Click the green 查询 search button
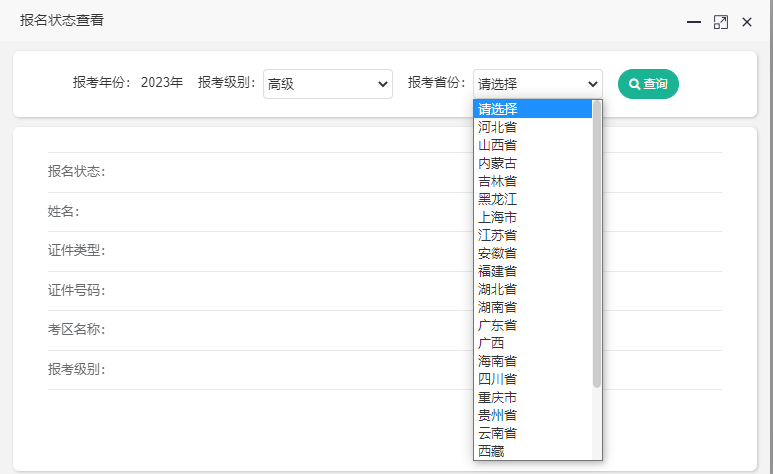773x474 pixels. pos(648,84)
